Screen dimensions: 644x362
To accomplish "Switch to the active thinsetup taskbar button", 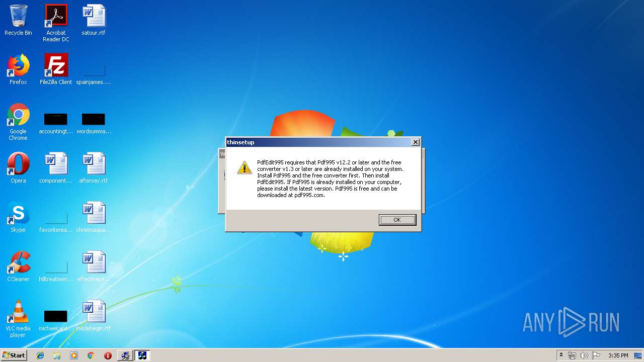I will coord(142,355).
